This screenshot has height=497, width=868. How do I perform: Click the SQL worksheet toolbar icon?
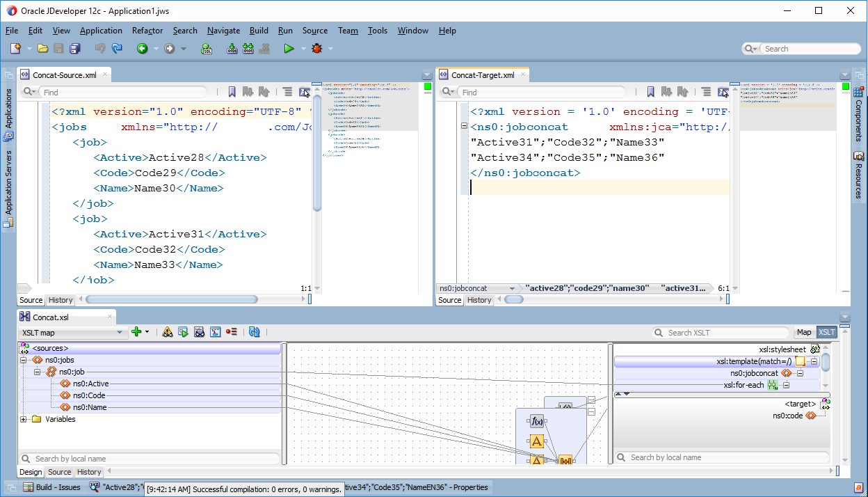pos(207,49)
